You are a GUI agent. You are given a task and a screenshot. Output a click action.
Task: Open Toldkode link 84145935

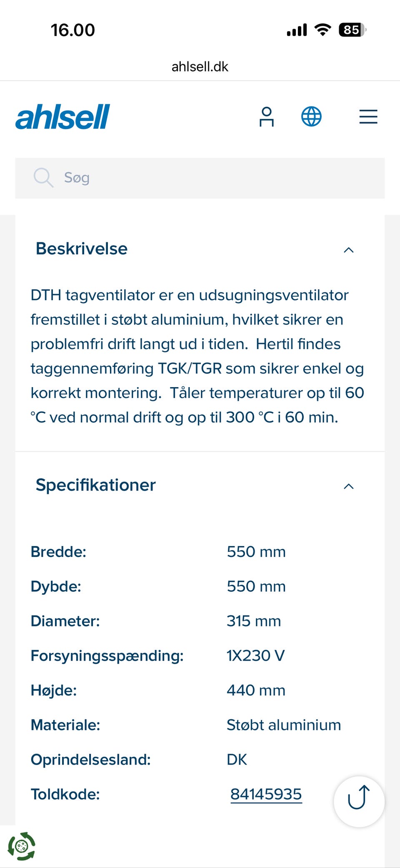[266, 794]
